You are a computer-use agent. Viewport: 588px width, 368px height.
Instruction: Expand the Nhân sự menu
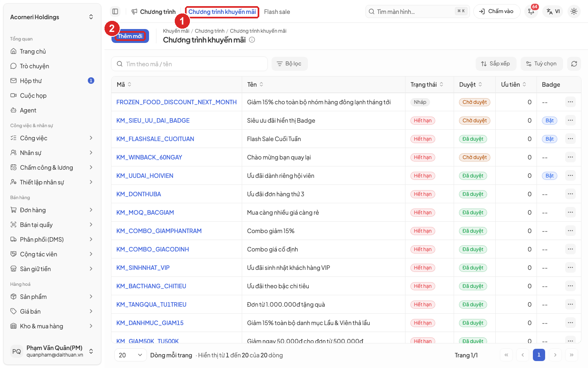pyautogui.click(x=52, y=153)
